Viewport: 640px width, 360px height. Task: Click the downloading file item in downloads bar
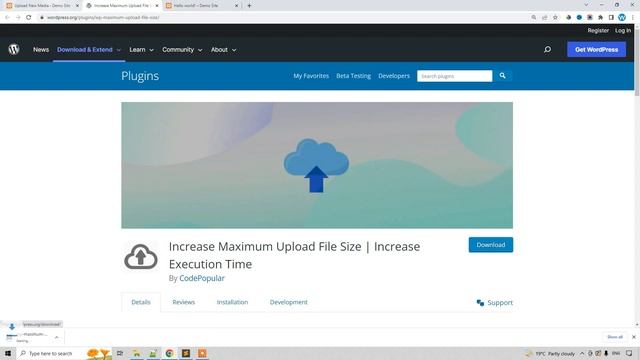coord(28,337)
